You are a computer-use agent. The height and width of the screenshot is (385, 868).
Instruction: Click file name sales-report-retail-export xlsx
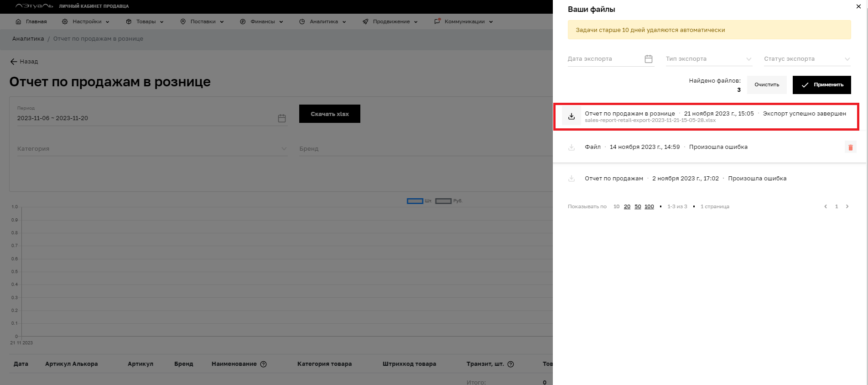tap(650, 121)
